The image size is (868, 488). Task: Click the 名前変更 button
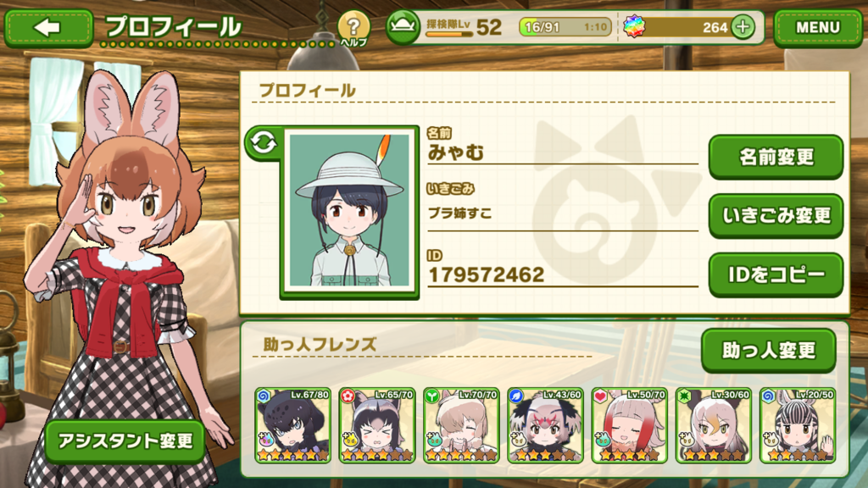[776, 157]
